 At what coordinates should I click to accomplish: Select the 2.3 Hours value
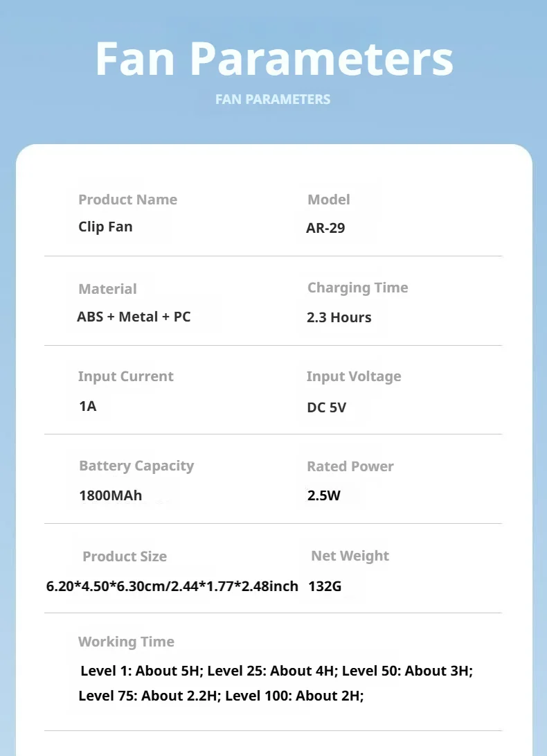(x=339, y=317)
